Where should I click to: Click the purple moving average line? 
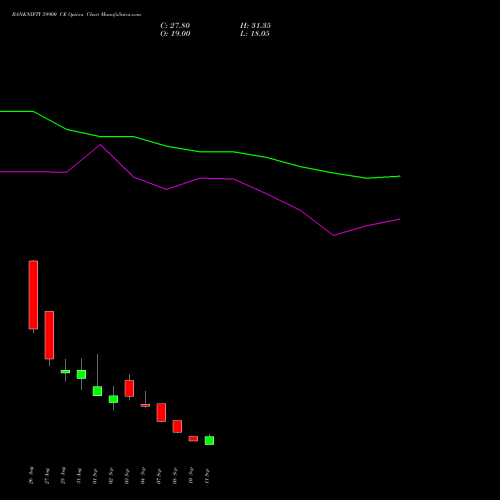pyautogui.click(x=200, y=178)
